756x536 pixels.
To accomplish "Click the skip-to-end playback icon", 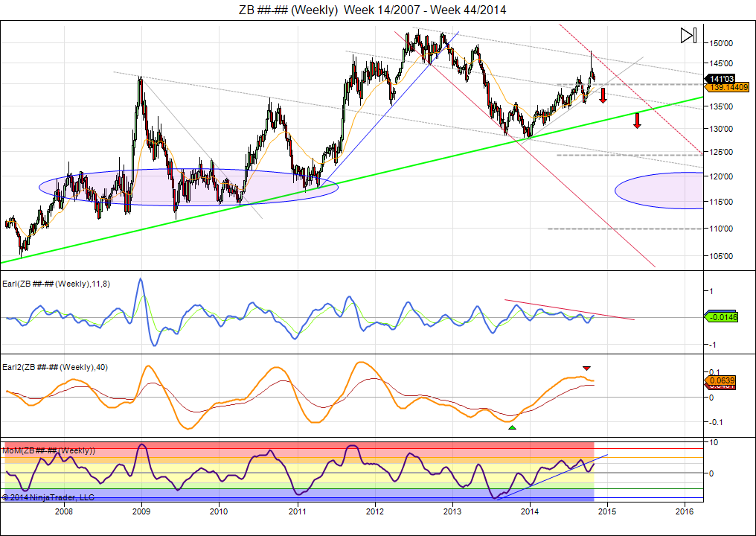I will click(x=688, y=35).
